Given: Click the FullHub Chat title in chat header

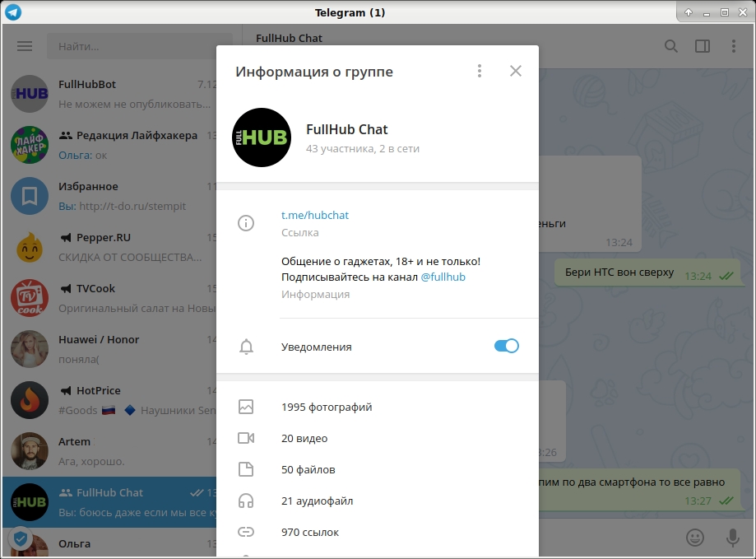Looking at the screenshot, I should click(x=289, y=38).
